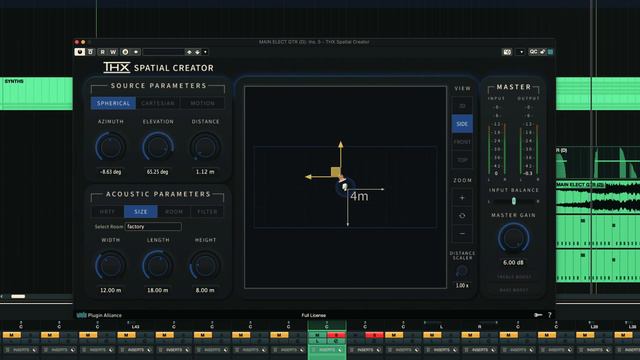Click the THX logo
640x360 pixels.
[117, 67]
